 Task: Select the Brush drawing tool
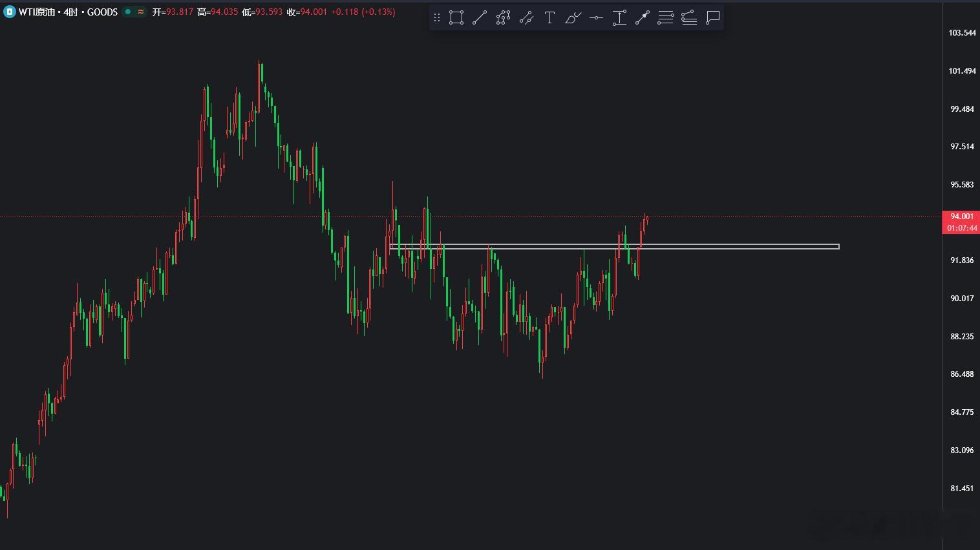point(573,18)
